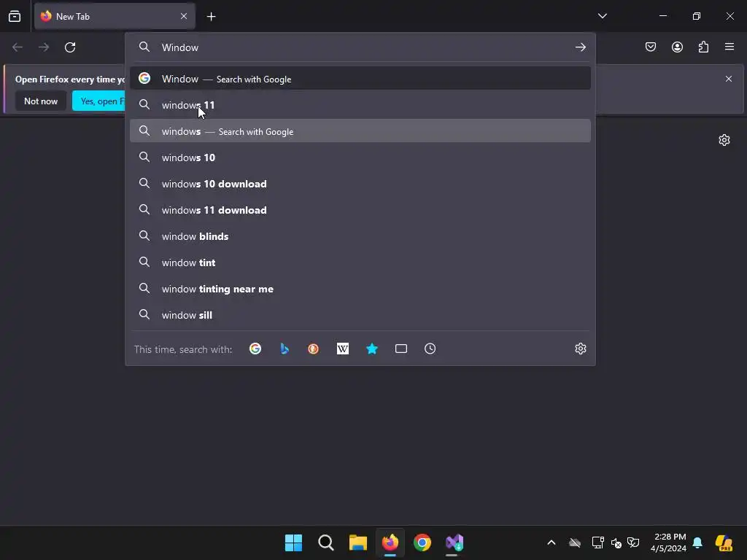This screenshot has height=560, width=747.
Task: Open the notification bell icon
Action: click(x=697, y=542)
